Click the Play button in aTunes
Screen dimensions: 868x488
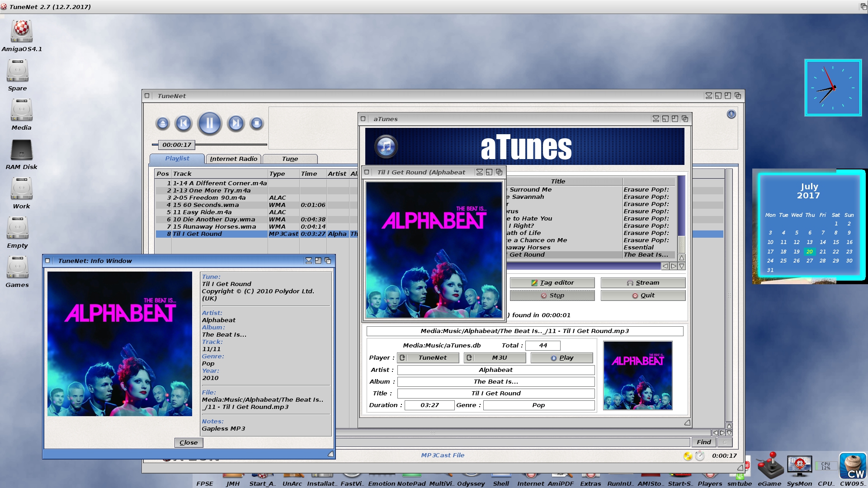(561, 358)
